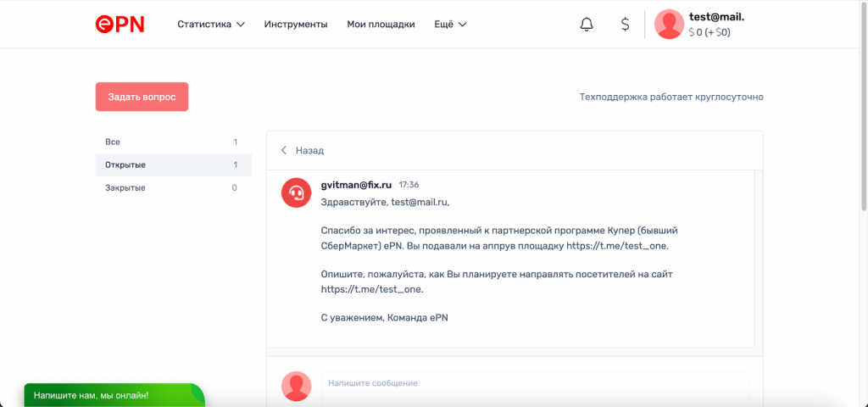Click the user avatar in header
Screen dimensions: 868x407
click(669, 25)
